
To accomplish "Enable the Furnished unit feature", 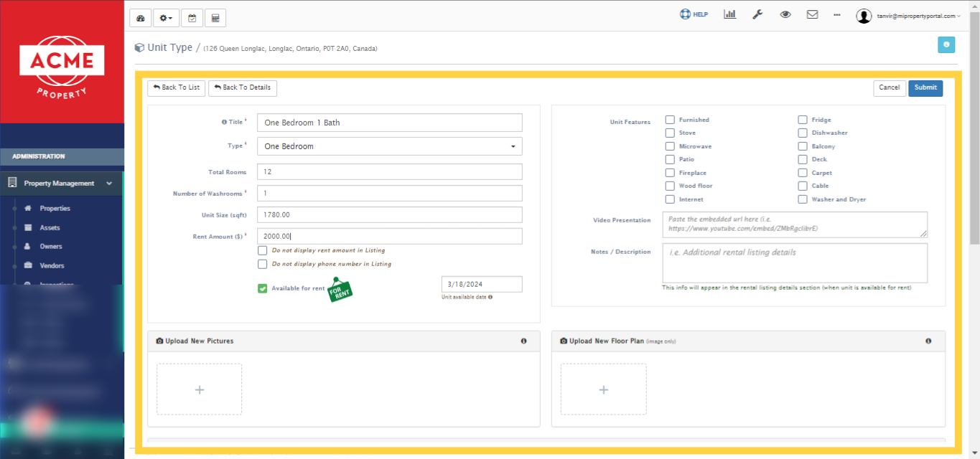I will coord(670,119).
